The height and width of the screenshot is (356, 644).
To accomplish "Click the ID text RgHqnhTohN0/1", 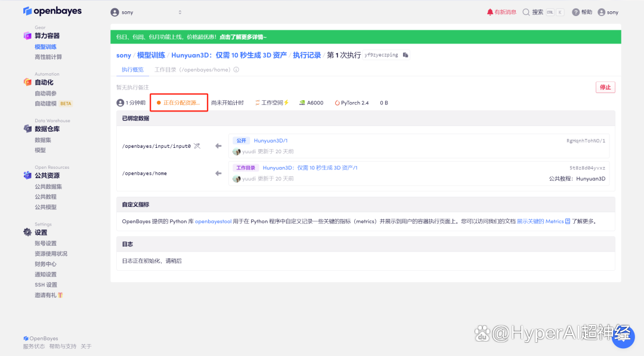I will [x=586, y=141].
